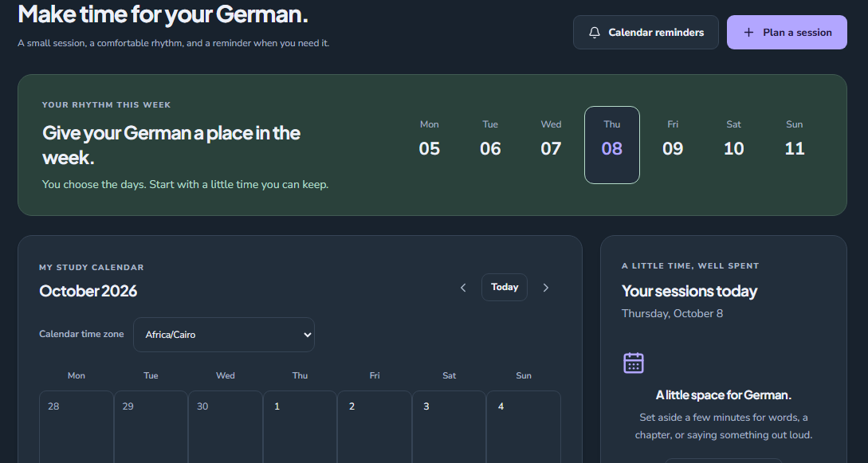Click the bell icon in Calendar reminders

595,33
